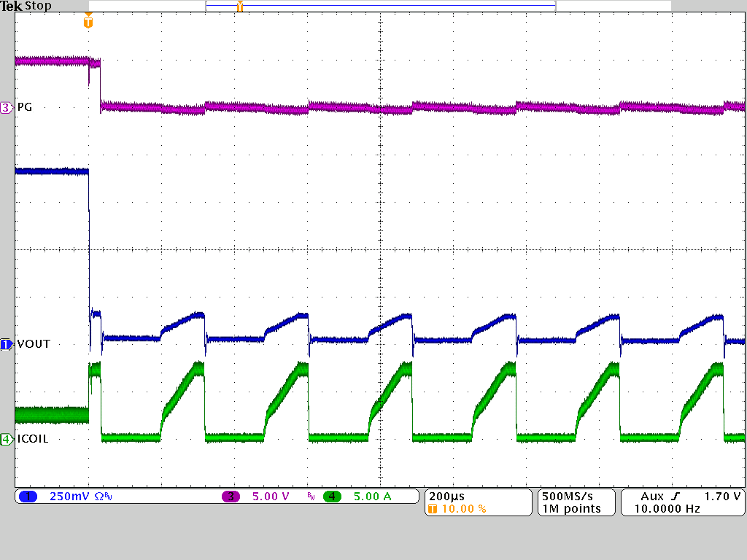Select the PG channel 3 arrow marker
This screenshot has width=747, height=560.
(6, 107)
